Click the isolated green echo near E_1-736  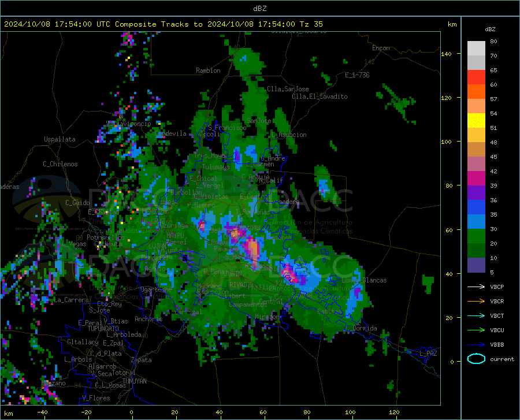(326, 79)
